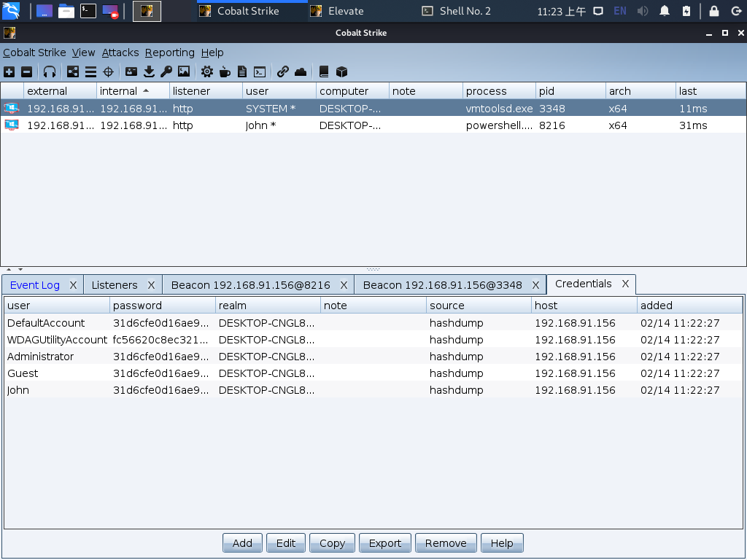
Task: Click the Remove credentials button
Action: point(445,543)
